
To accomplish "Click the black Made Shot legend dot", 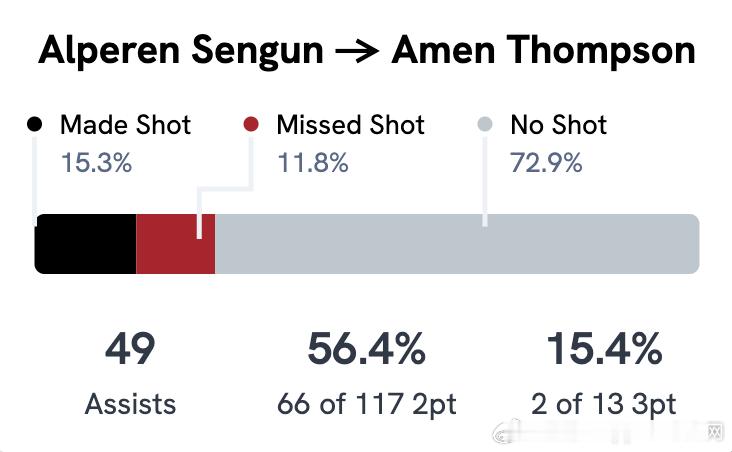I will (x=35, y=125).
